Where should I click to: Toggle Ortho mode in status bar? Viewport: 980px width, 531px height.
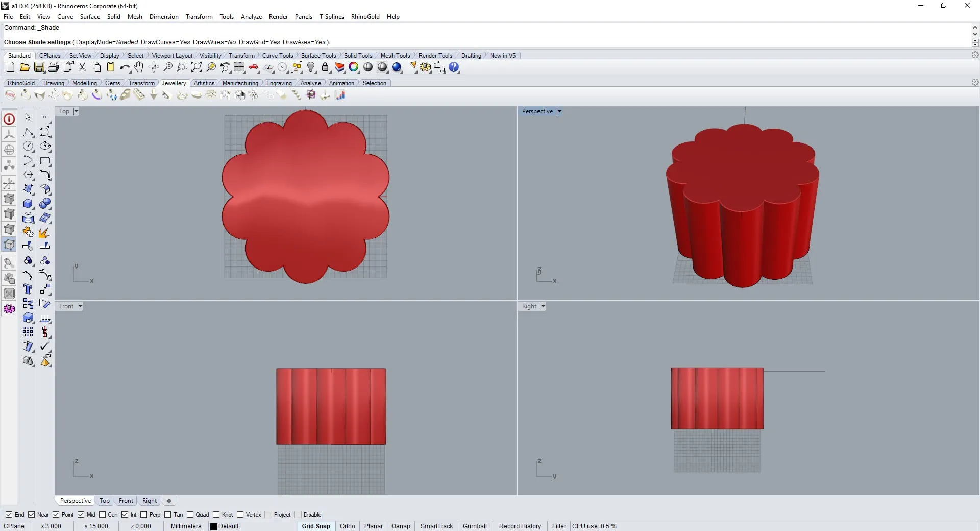pyautogui.click(x=348, y=526)
